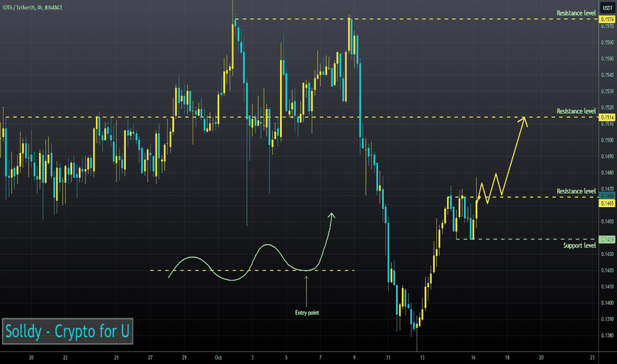This screenshot has width=617, height=364.
Task: Select Resistance level label above the 0.1514 line
Action: pos(576,111)
